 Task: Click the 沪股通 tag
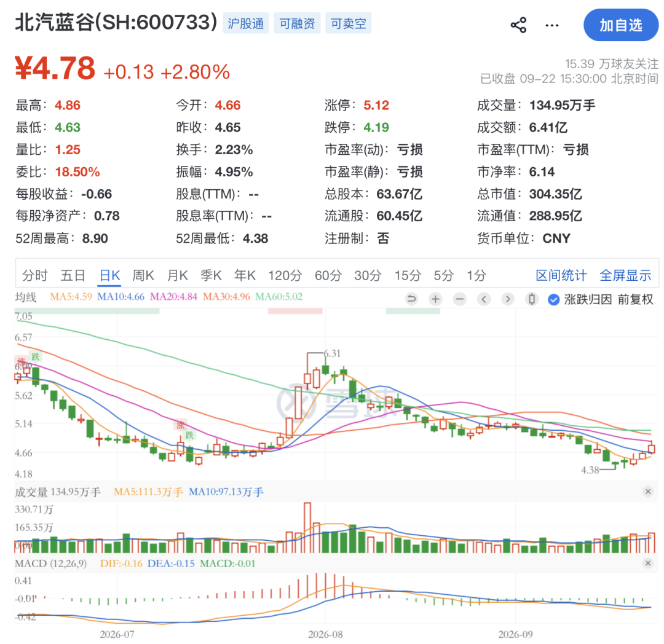pos(245,23)
